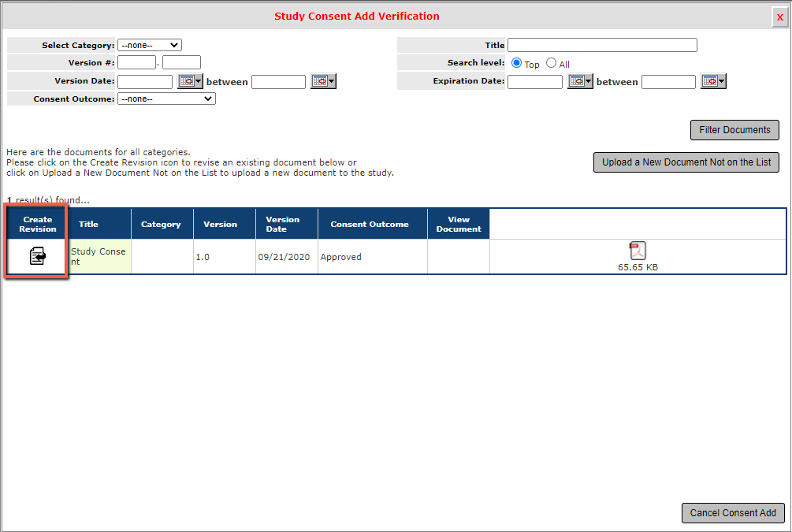Focus the Expiration Date end field
The image size is (792, 532).
pos(669,81)
